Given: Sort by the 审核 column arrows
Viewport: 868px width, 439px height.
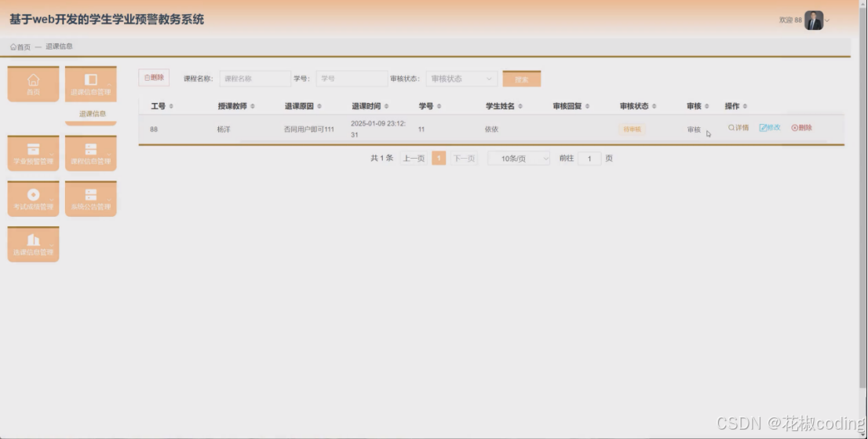Looking at the screenshot, I should tap(707, 106).
